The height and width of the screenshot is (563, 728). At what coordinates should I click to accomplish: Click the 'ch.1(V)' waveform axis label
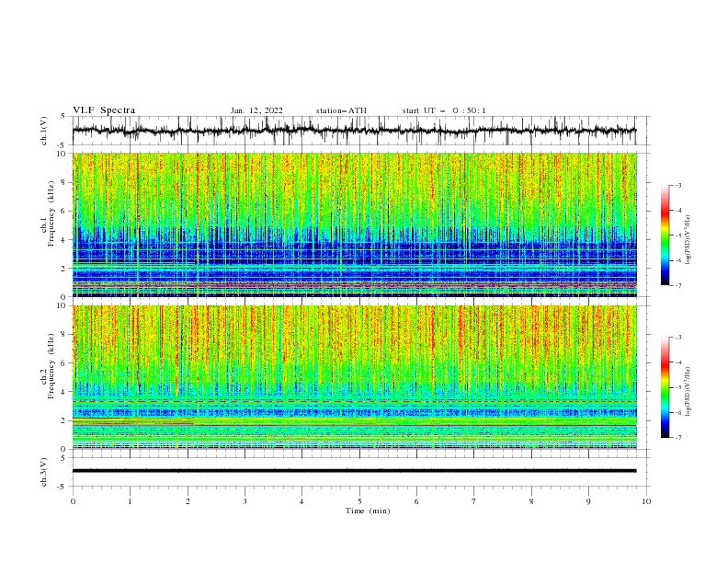[x=44, y=131]
